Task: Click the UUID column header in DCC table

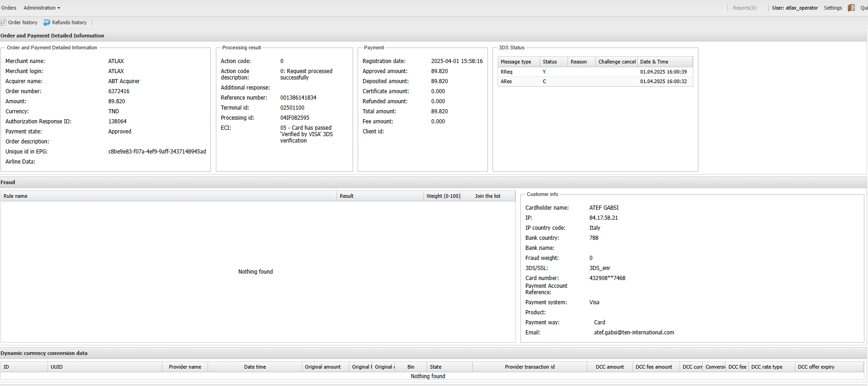Action: coord(57,367)
